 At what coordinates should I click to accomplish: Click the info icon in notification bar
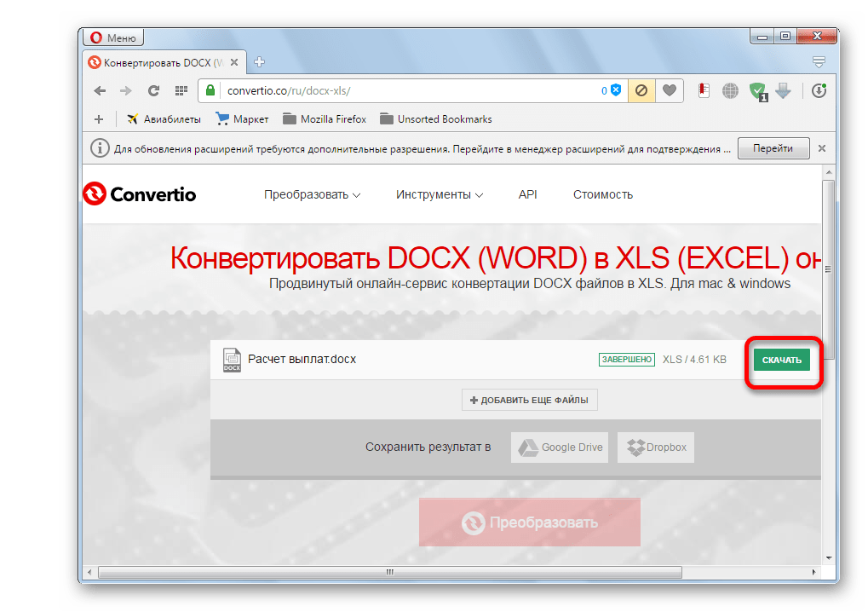[x=100, y=148]
